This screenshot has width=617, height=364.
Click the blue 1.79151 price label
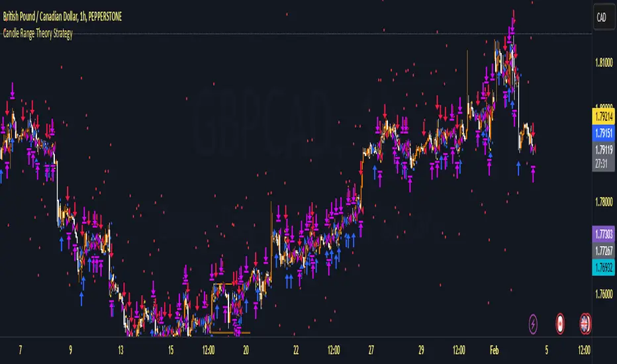point(603,133)
